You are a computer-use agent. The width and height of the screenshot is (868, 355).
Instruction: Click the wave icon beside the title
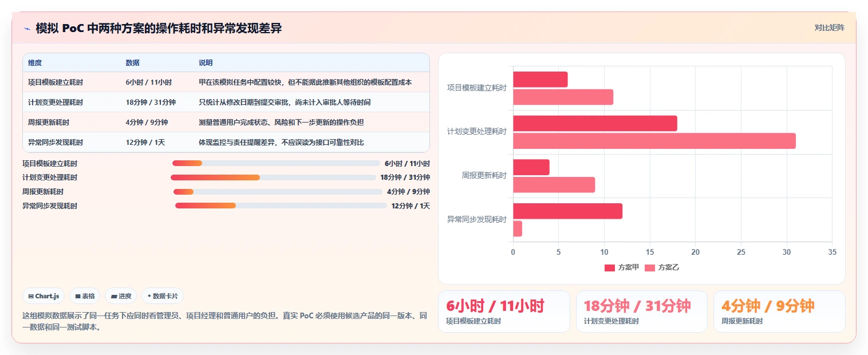(x=27, y=29)
